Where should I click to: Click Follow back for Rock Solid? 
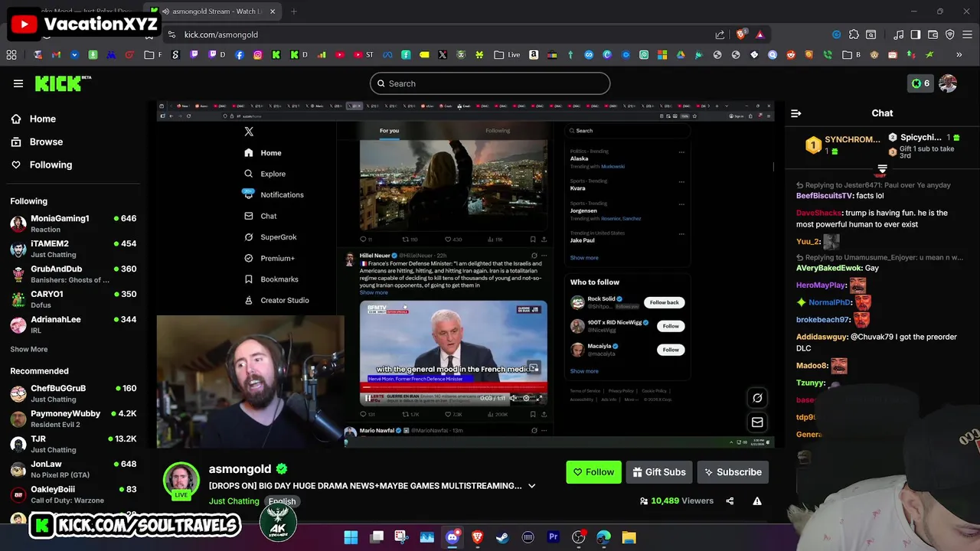(664, 302)
